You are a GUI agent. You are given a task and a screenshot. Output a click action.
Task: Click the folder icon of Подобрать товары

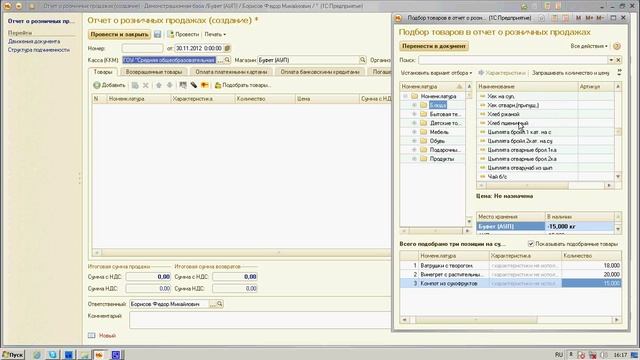(218, 85)
